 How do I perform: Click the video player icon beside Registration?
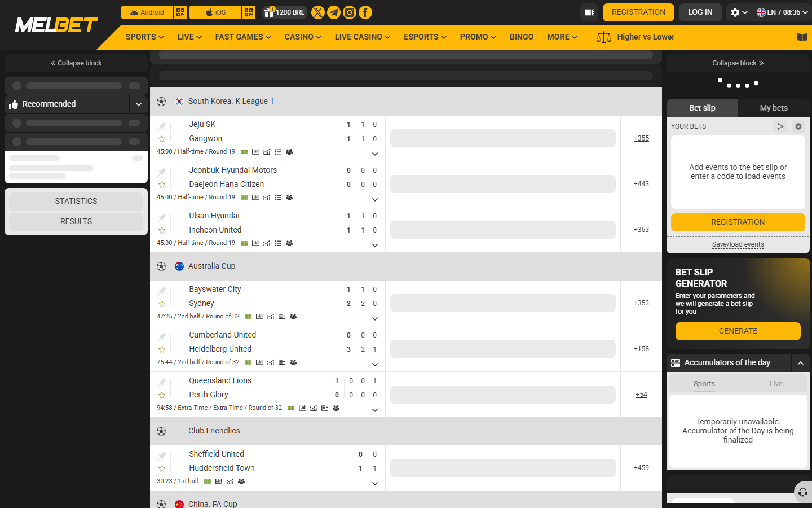589,12
